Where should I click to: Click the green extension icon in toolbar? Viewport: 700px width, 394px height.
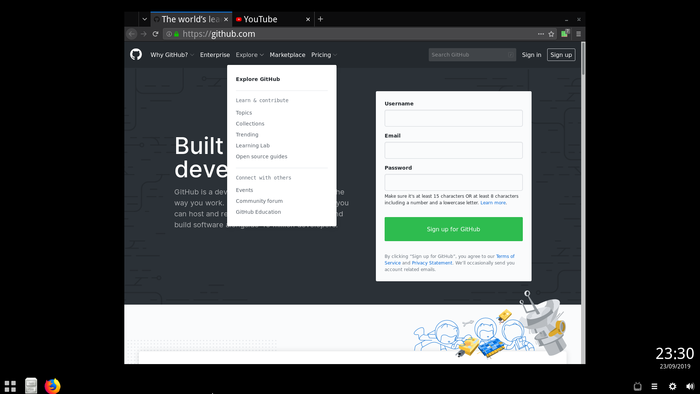click(565, 33)
